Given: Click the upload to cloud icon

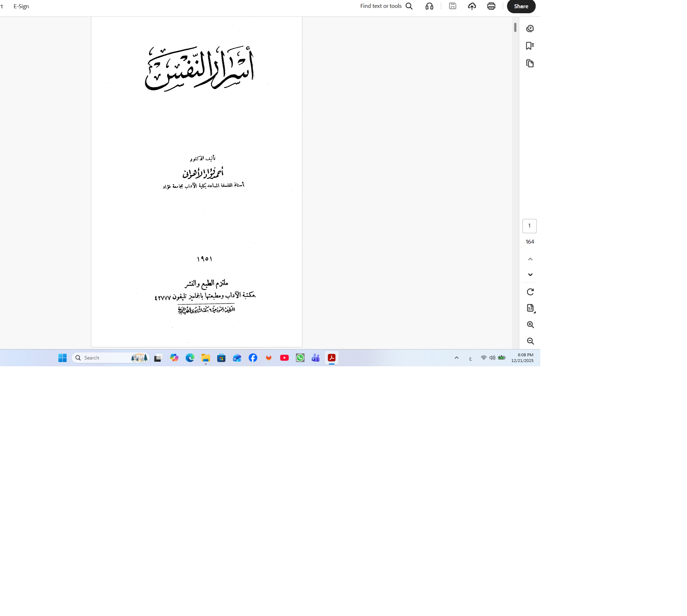Looking at the screenshot, I should click(x=472, y=6).
